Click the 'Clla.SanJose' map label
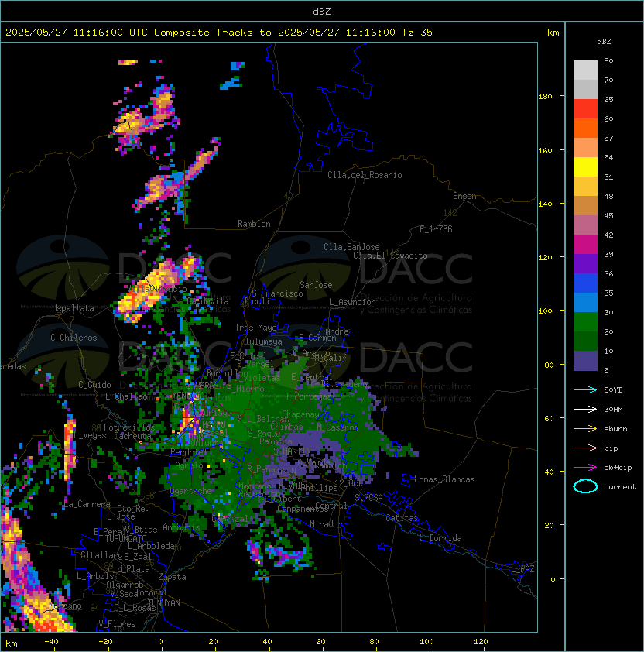The width and height of the screenshot is (644, 652). coord(351,247)
